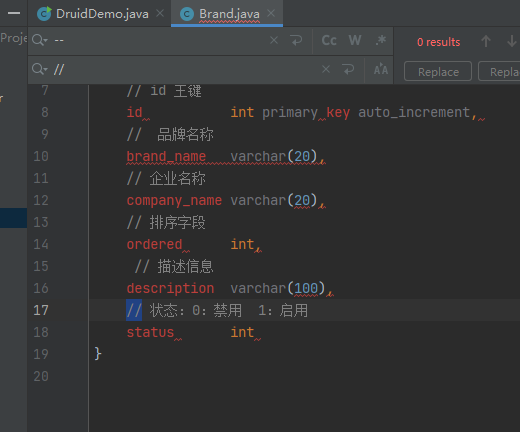520x432 pixels.
Task: Go to previous occurrence arrow
Action: pos(486,42)
